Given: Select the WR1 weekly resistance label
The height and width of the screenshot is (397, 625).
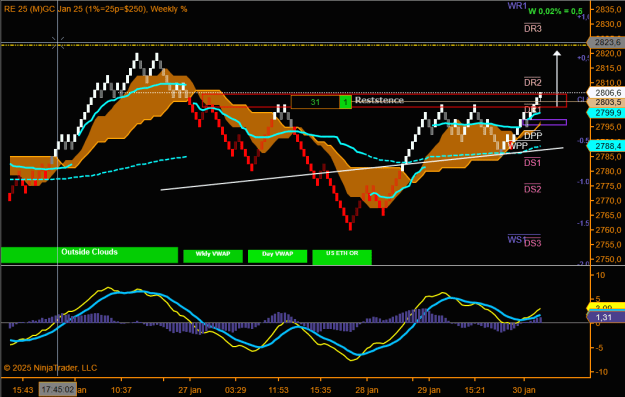Looking at the screenshot, I should [x=517, y=6].
